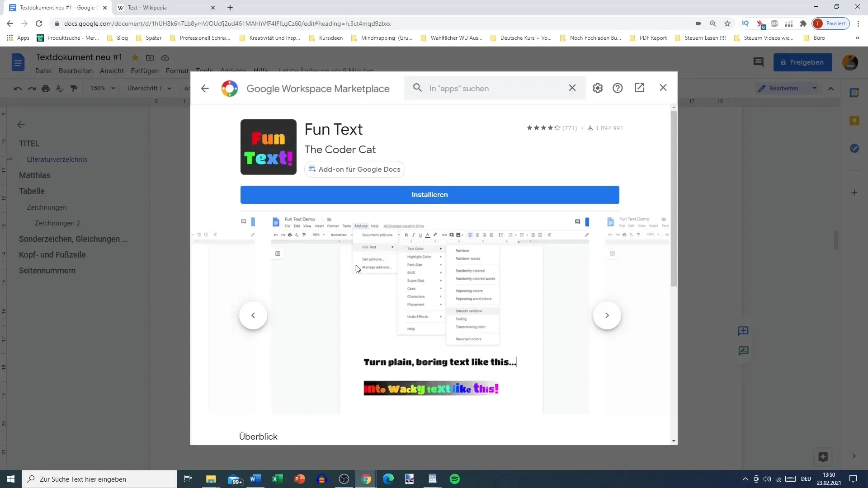Viewport: 868px width, 488px height.
Task: Open Marketplace in a new window
Action: pyautogui.click(x=639, y=88)
